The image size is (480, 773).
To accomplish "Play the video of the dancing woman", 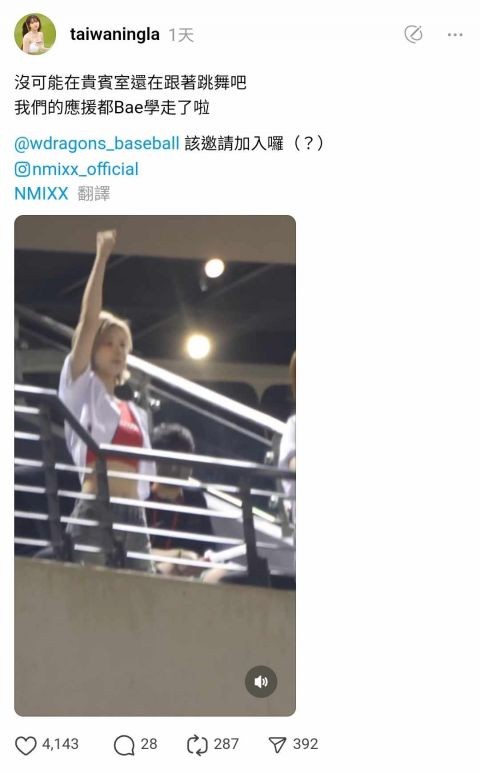I will 155,465.
